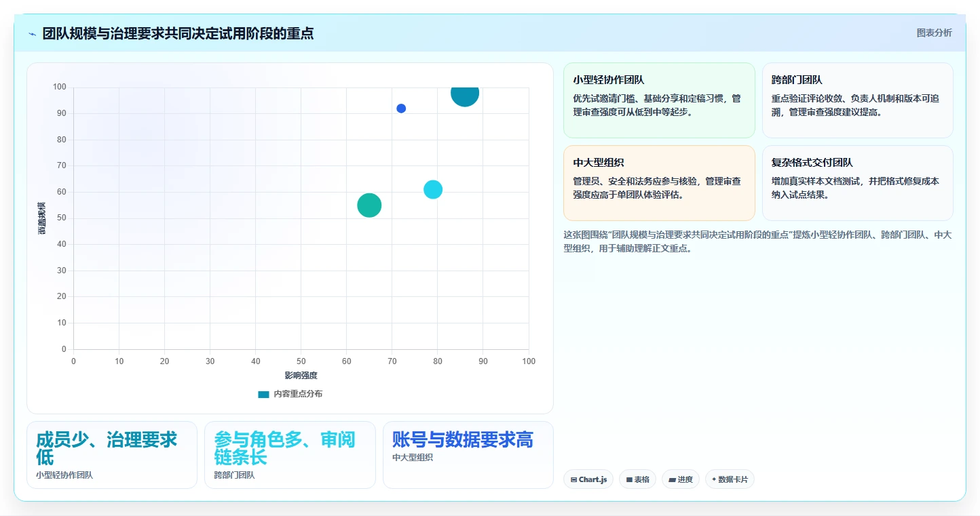Image resolution: width=980 pixels, height=516 pixels.
Task: Open the 小型轻协作团队 green card
Action: pyautogui.click(x=659, y=100)
